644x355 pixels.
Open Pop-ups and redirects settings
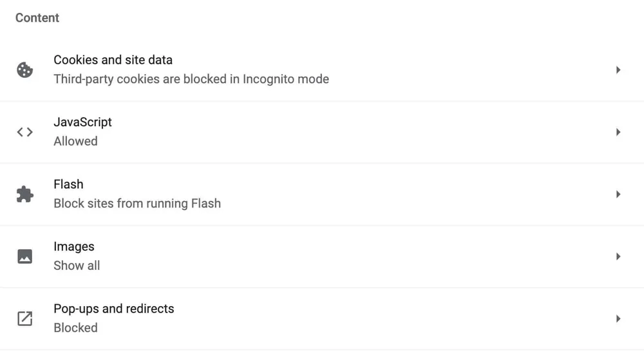(113, 309)
